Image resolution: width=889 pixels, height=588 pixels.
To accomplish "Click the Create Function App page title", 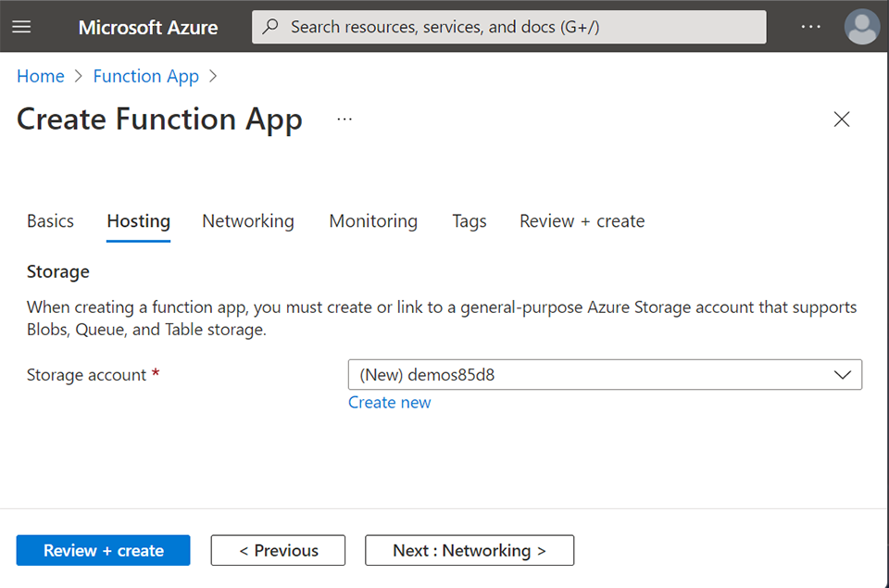I will click(159, 119).
